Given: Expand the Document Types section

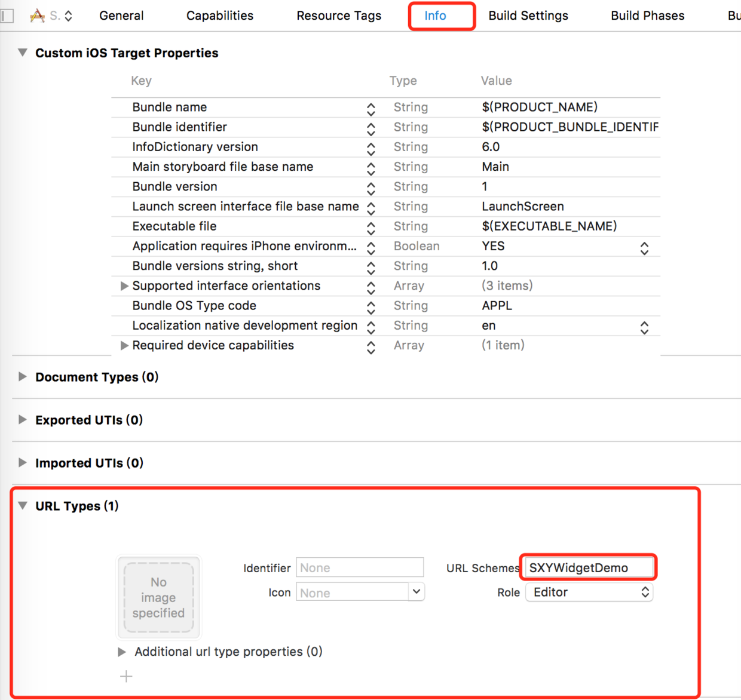Looking at the screenshot, I should (23, 376).
